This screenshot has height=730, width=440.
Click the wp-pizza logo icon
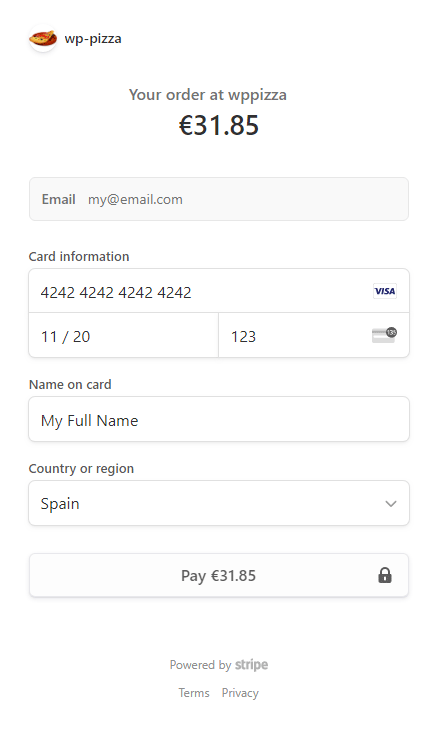[43, 38]
